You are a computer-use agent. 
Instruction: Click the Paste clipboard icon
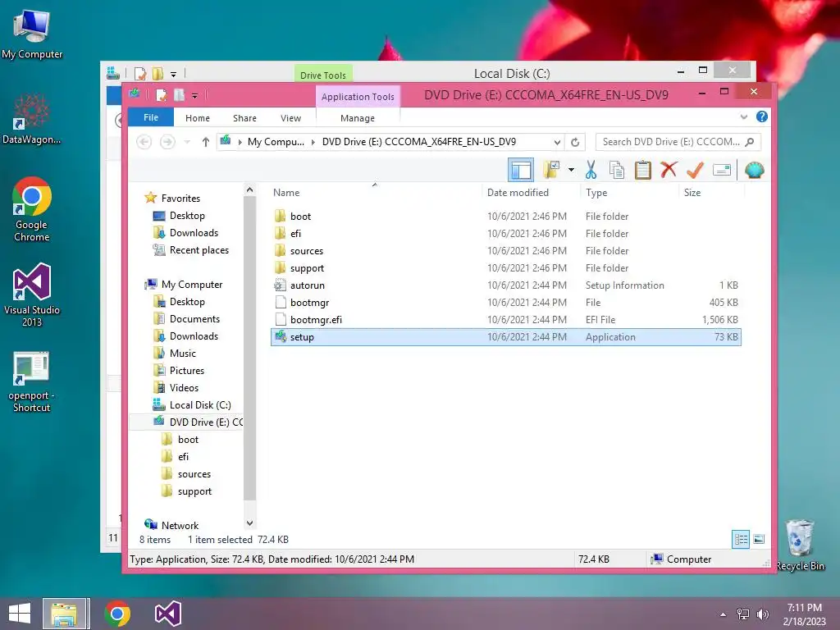pos(643,171)
